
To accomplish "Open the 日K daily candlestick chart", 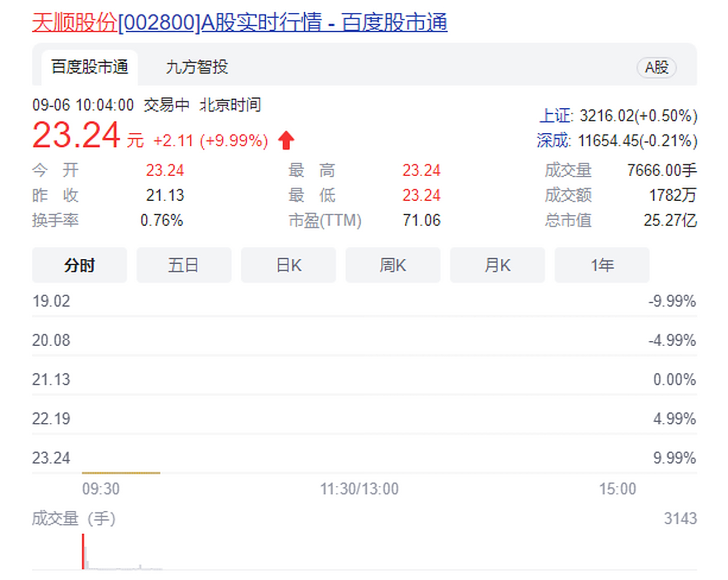I will pyautogui.click(x=288, y=265).
